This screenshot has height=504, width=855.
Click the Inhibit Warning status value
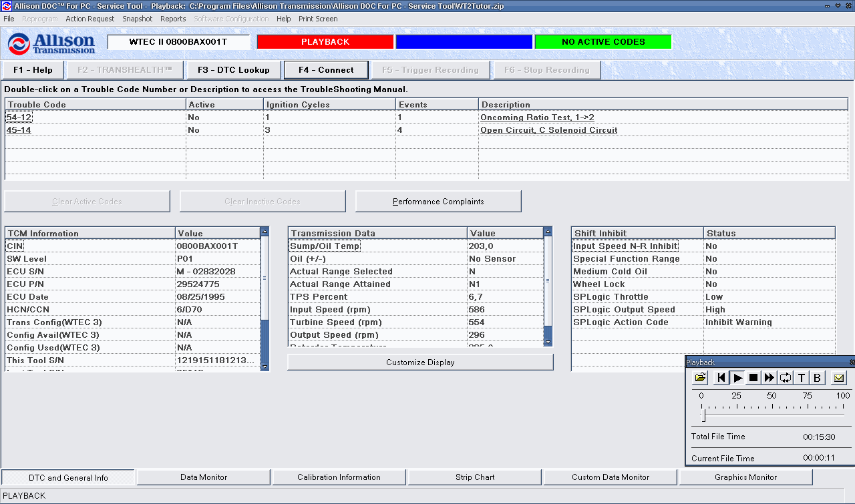(x=739, y=322)
